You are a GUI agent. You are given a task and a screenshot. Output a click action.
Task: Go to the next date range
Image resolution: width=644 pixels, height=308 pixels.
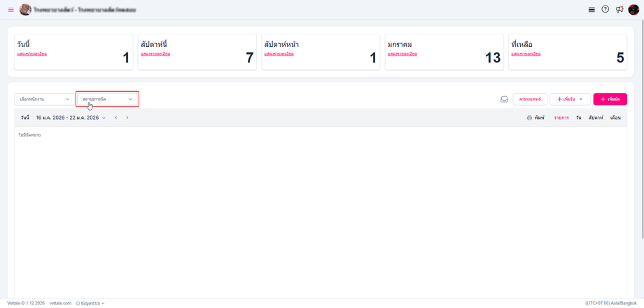click(127, 118)
